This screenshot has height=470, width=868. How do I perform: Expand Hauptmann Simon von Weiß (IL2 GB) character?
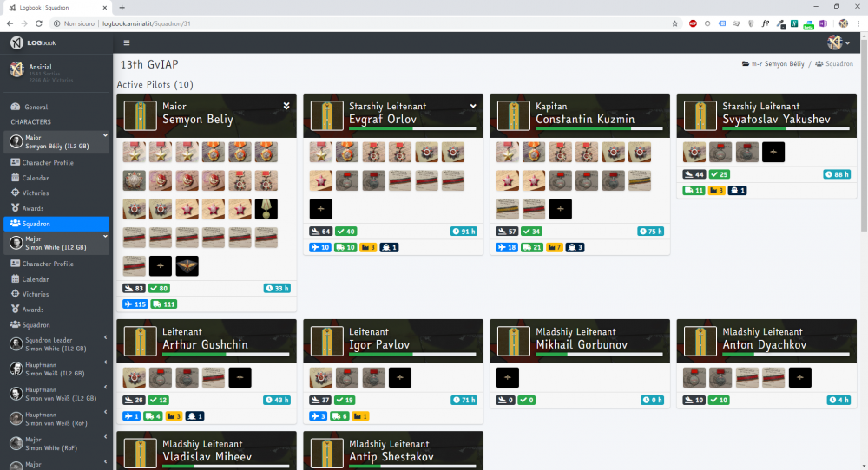click(105, 387)
